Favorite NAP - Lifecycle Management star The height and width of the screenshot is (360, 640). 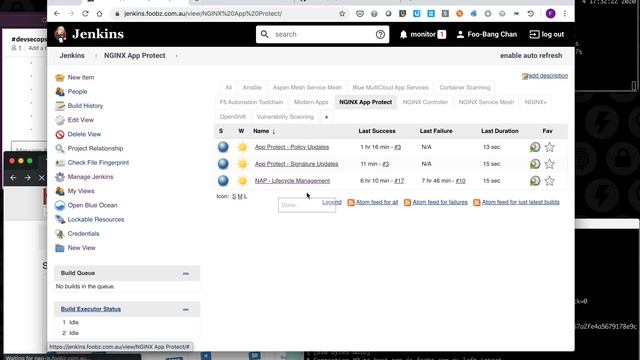(x=549, y=181)
